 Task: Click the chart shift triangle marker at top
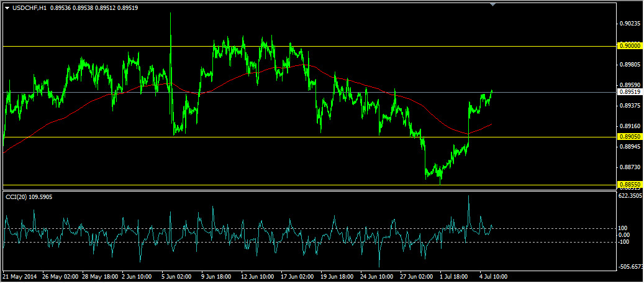point(493,4)
